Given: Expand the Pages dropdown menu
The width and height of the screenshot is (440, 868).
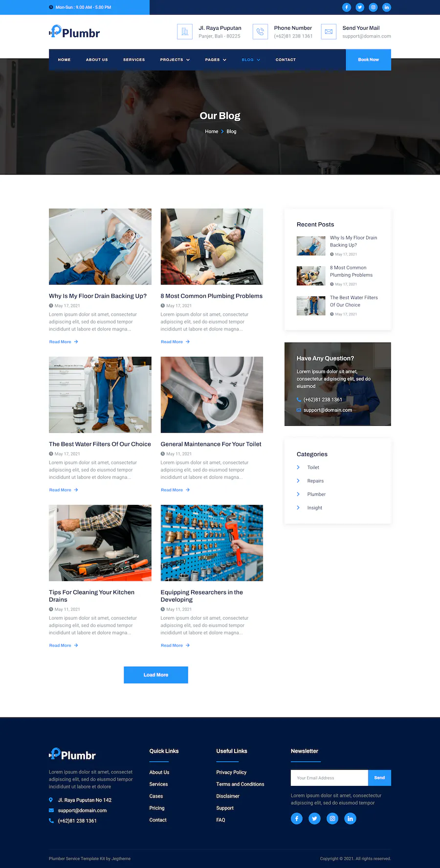Looking at the screenshot, I should [x=216, y=60].
